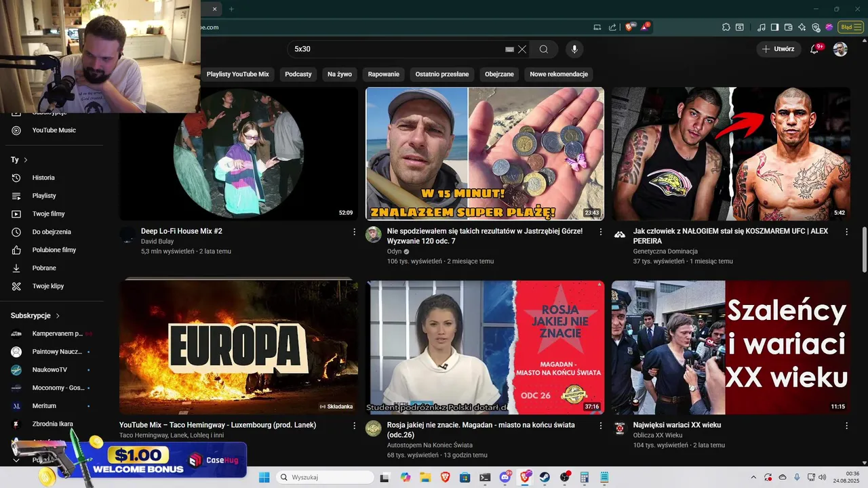Open options for Rosja jakiej nie znacie video
This screenshot has height=488, width=868.
click(600, 426)
